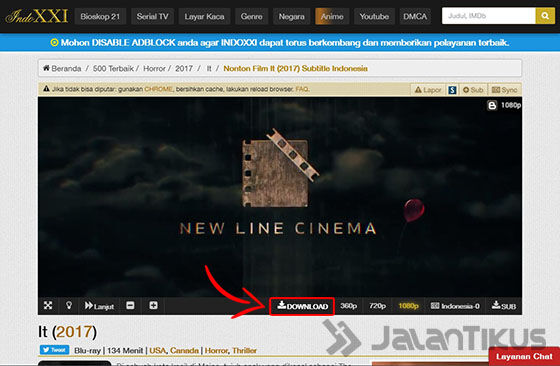Viewport: 560px width, 366px height.
Task: Open the DMCA page
Action: click(415, 16)
